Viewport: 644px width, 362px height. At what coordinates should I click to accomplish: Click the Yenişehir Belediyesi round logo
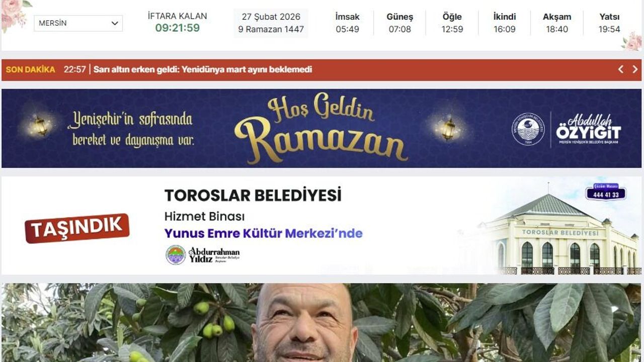pos(528,129)
